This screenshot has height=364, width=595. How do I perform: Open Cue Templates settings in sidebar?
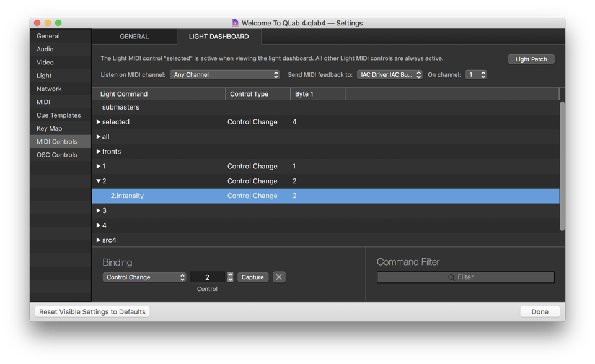(59, 115)
